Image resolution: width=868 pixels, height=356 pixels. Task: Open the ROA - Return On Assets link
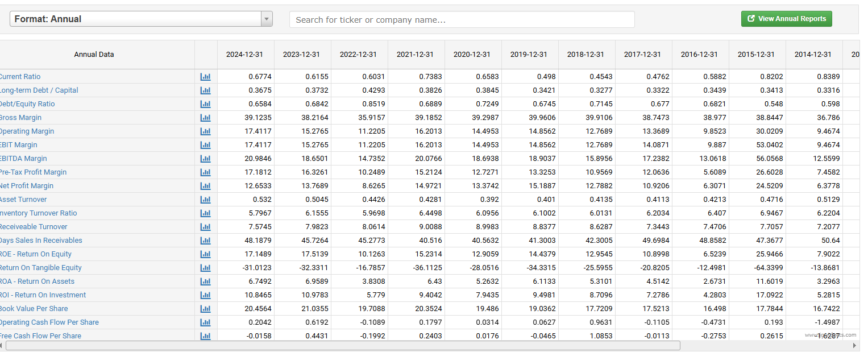point(38,282)
